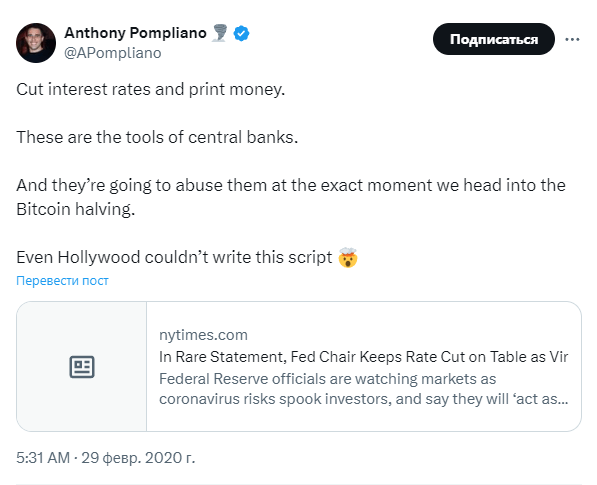The image size is (597, 485).
Task: Click the 'Even Hollywood couldn't write this script' text
Action: pyautogui.click(x=174, y=257)
